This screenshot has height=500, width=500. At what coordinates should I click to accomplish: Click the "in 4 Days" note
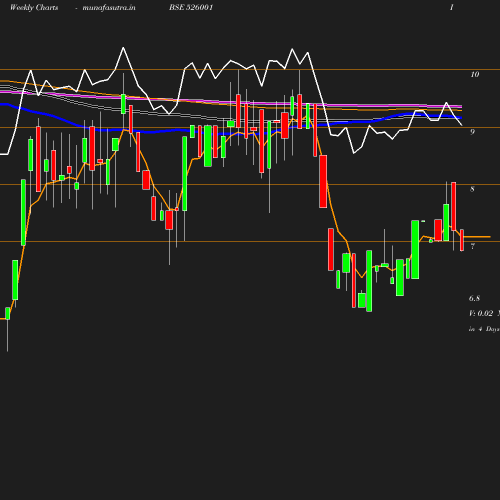(x=484, y=329)
